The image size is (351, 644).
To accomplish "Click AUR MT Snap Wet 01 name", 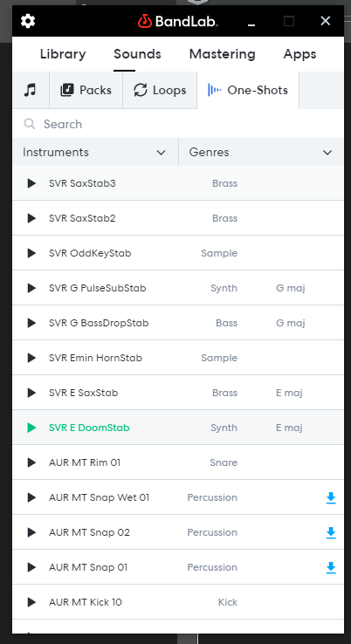I will [99, 497].
